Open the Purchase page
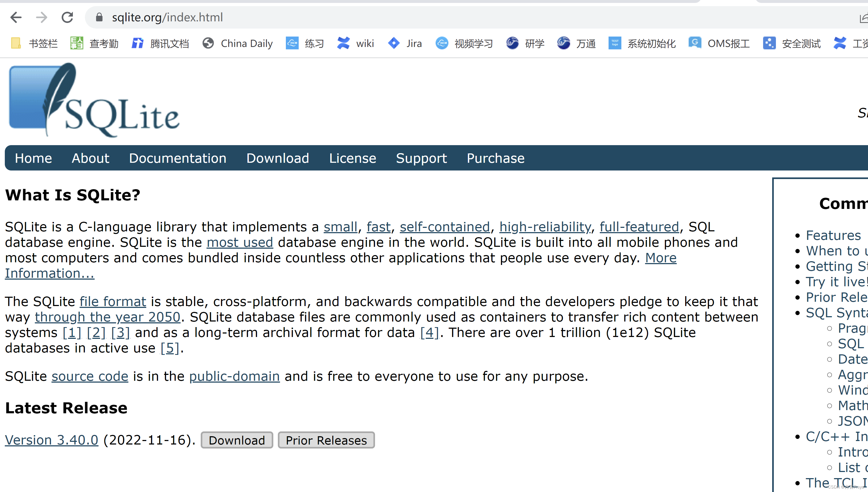Screen dimensions: 868x492 point(495,158)
